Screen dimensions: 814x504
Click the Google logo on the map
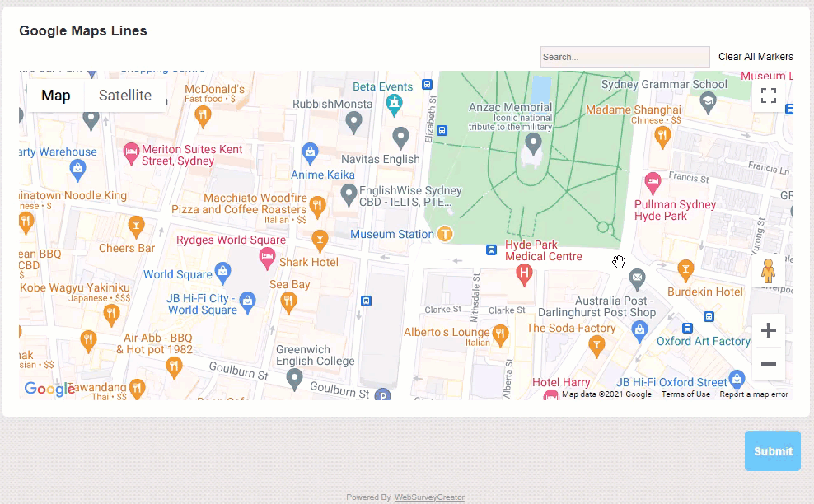[49, 390]
